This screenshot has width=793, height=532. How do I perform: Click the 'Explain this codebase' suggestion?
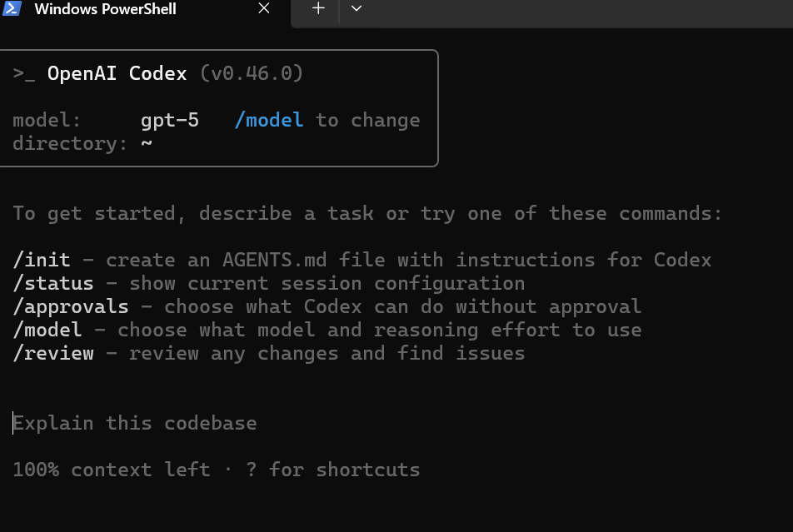pyautogui.click(x=137, y=423)
